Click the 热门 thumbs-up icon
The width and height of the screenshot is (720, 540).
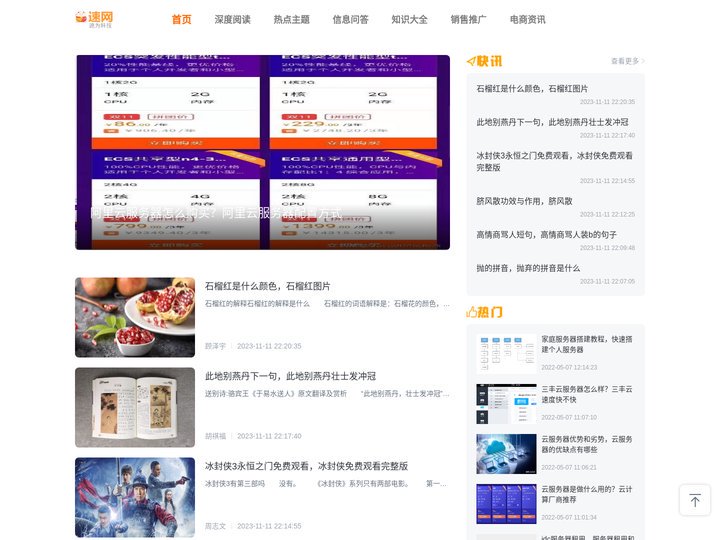[x=471, y=312]
